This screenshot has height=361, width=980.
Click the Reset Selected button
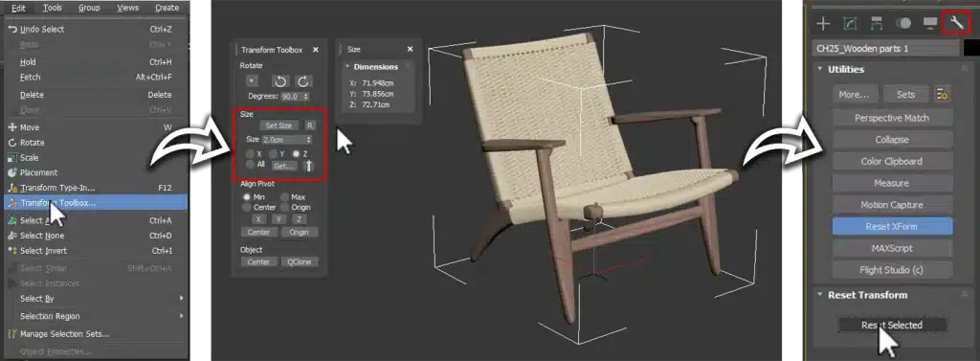(892, 325)
